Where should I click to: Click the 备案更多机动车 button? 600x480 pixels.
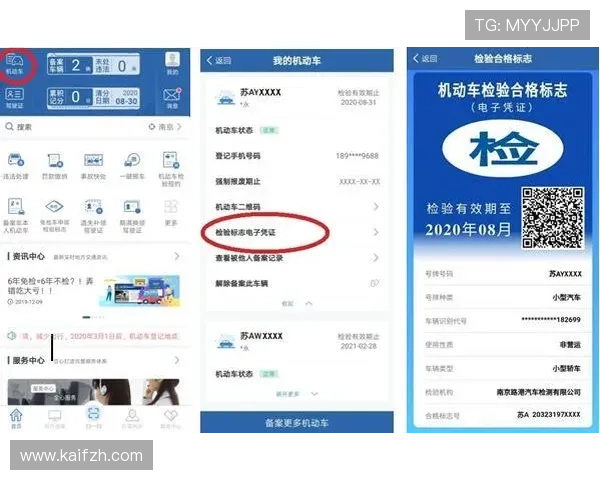click(x=297, y=423)
